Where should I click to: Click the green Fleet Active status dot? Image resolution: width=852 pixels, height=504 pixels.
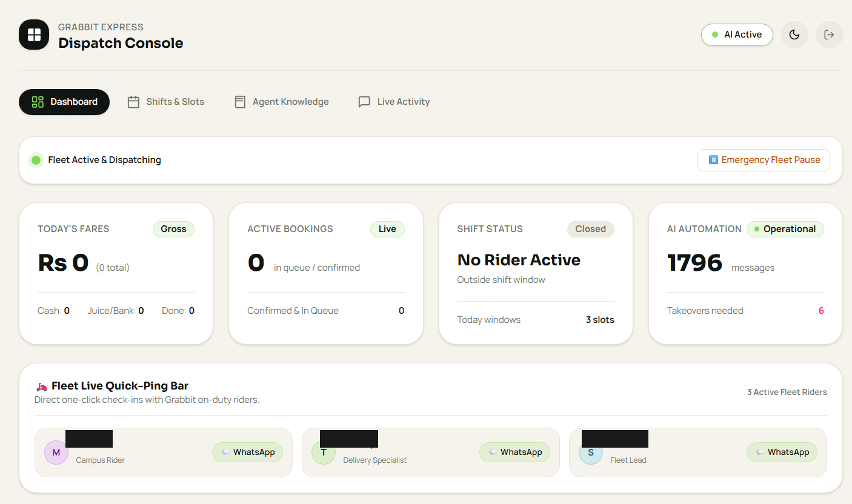(x=36, y=160)
